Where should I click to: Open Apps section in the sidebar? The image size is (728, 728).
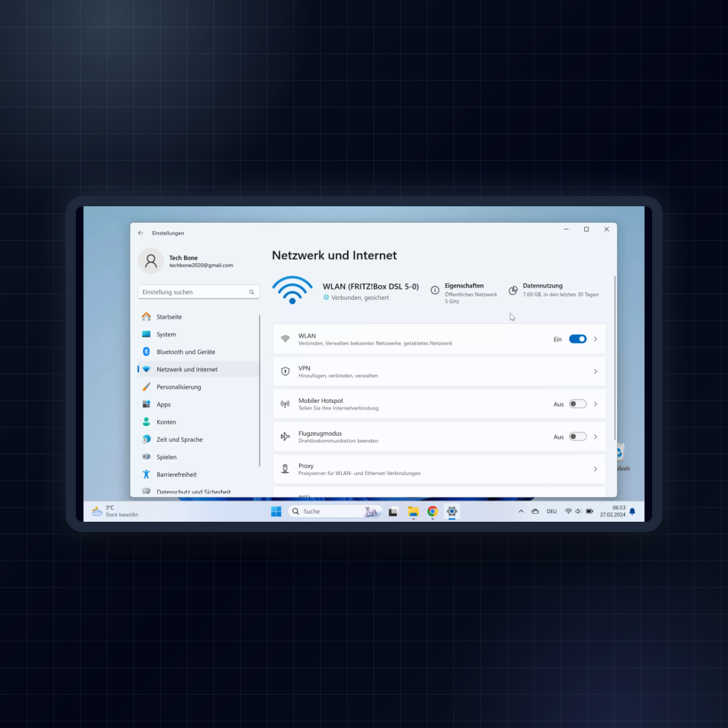coord(198,404)
